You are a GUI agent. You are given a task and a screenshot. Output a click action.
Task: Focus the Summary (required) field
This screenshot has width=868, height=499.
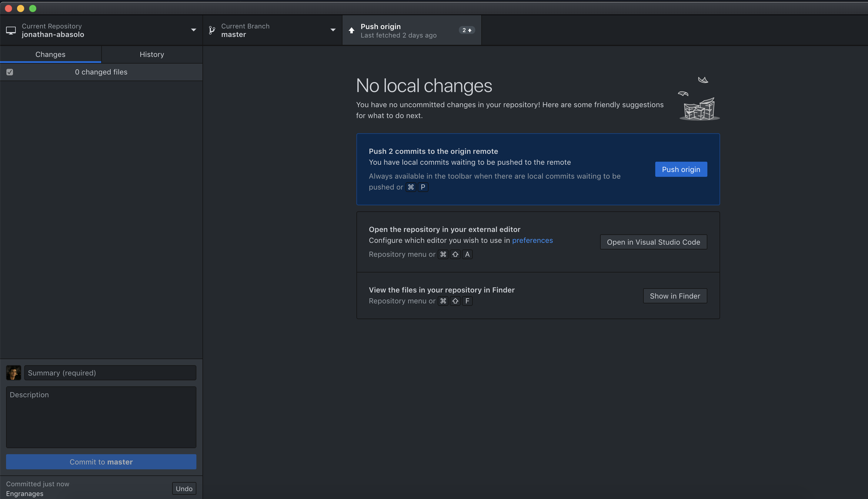pyautogui.click(x=110, y=373)
